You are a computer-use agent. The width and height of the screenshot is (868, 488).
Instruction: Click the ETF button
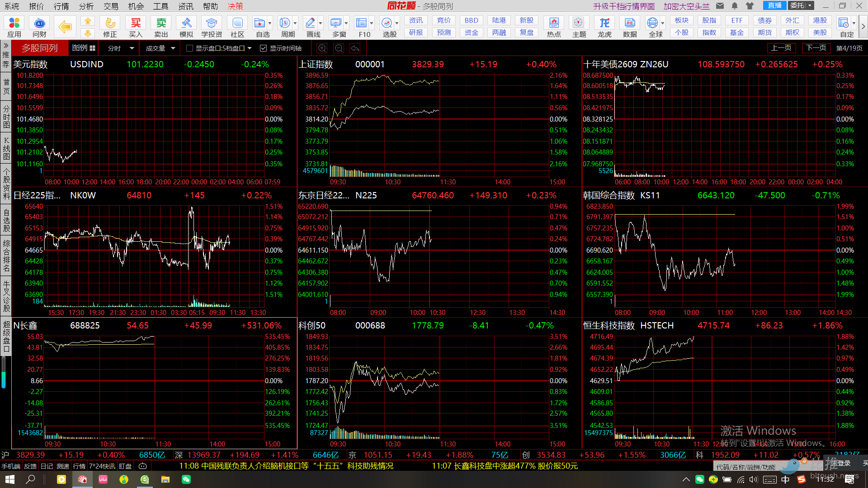[737, 20]
